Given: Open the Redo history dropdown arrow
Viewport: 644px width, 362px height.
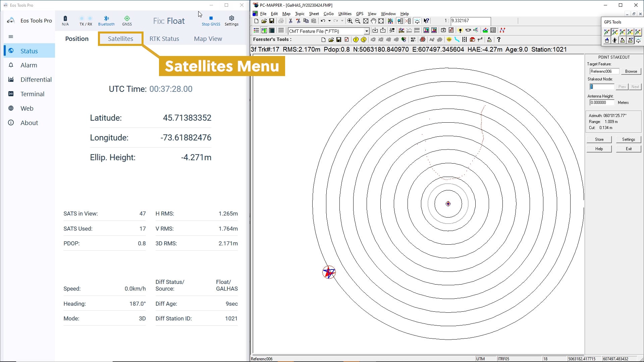Looking at the screenshot, I should (342, 21).
